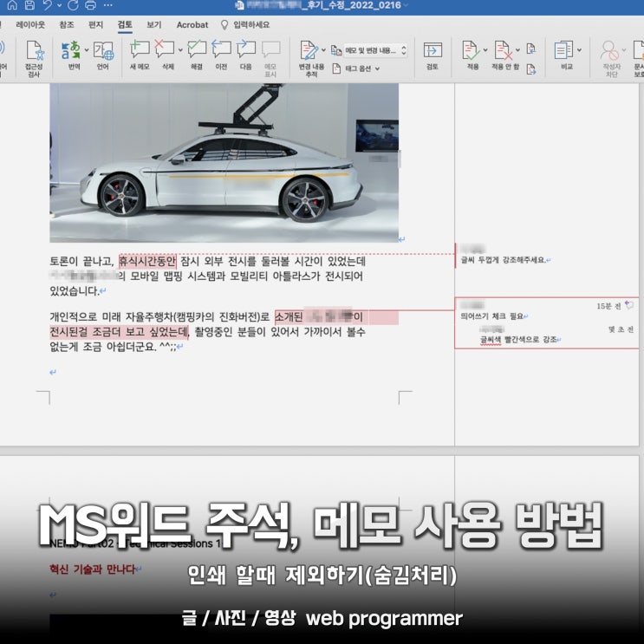Open the 검토 reviewing pane
This screenshot has width=644, height=644.
(x=433, y=55)
